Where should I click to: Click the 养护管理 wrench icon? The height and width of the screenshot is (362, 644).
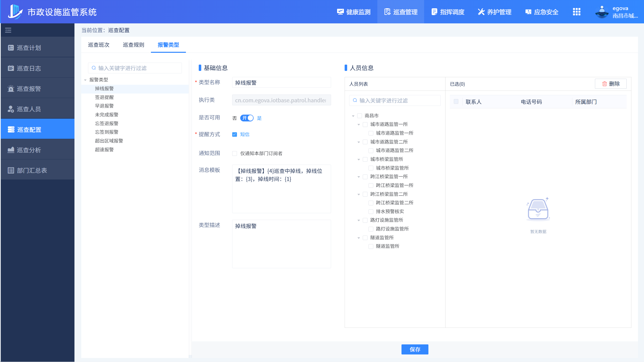[x=481, y=12]
